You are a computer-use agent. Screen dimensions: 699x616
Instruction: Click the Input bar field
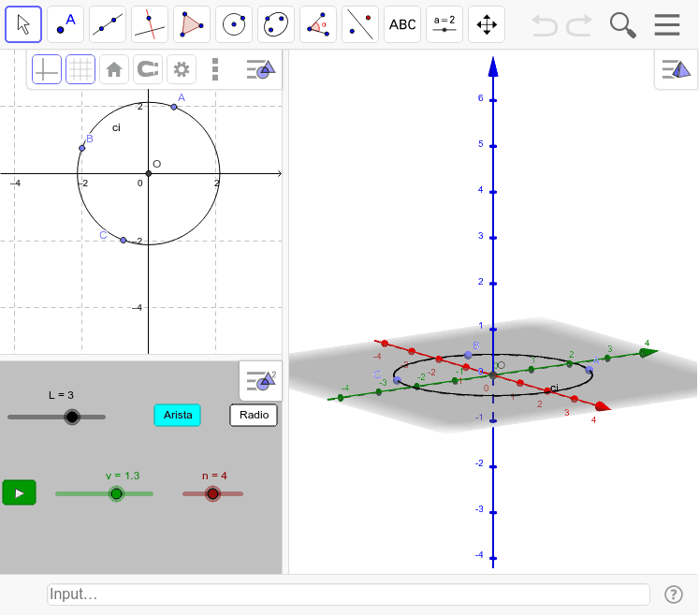coord(348,594)
